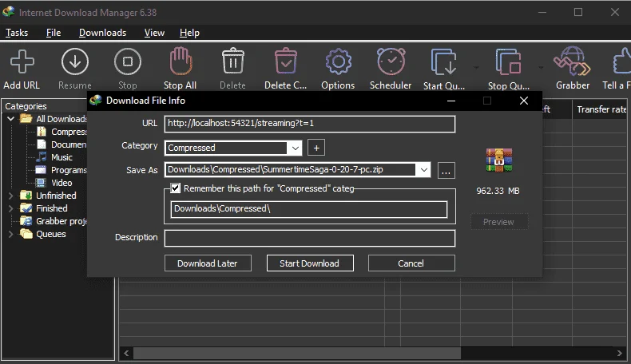The height and width of the screenshot is (364, 631).
Task: Toggle Remember this path for Compressed checkbox
Action: click(175, 188)
